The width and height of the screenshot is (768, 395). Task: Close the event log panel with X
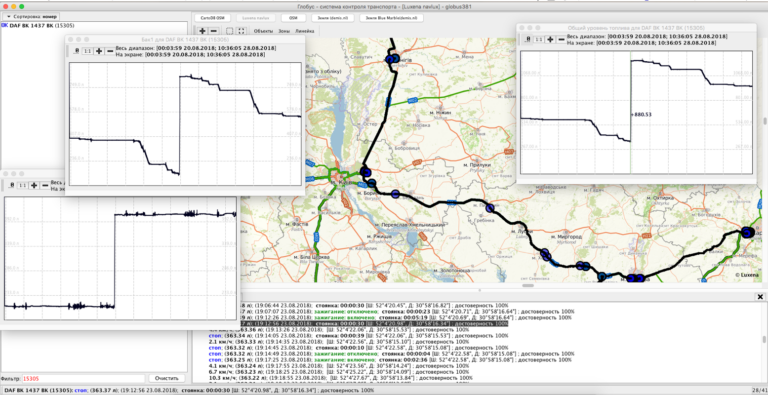click(x=760, y=297)
